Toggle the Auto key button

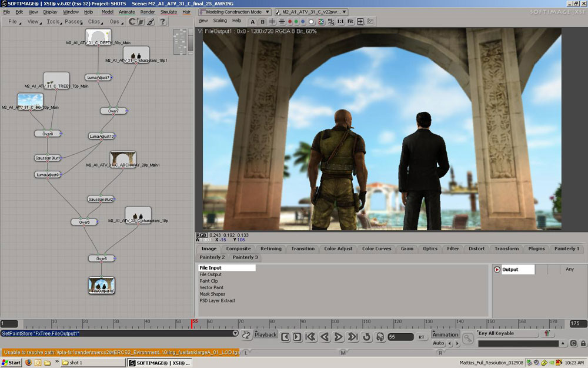coord(439,343)
